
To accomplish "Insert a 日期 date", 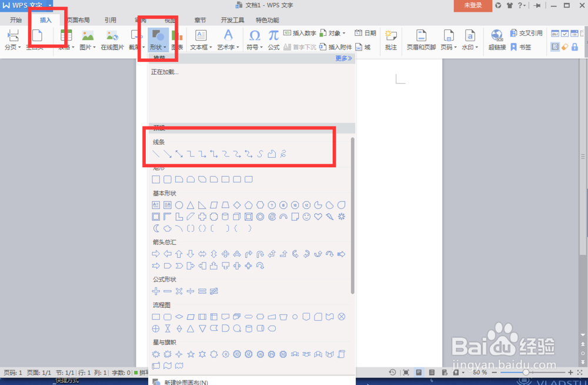I will pyautogui.click(x=365, y=33).
